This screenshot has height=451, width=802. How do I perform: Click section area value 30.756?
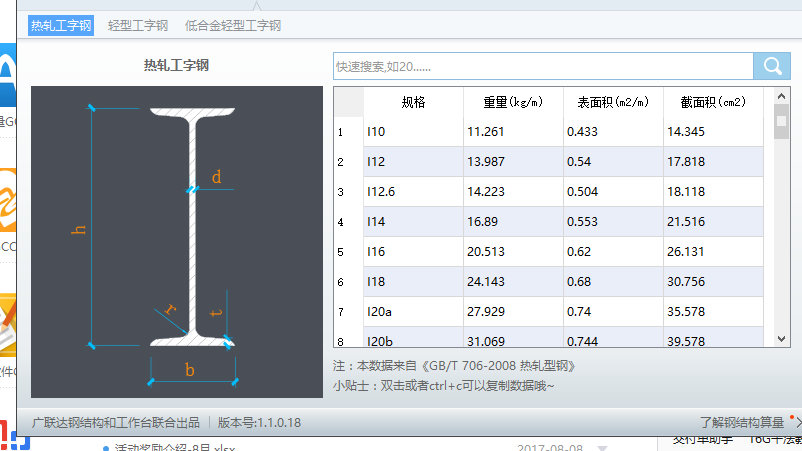coord(713,282)
